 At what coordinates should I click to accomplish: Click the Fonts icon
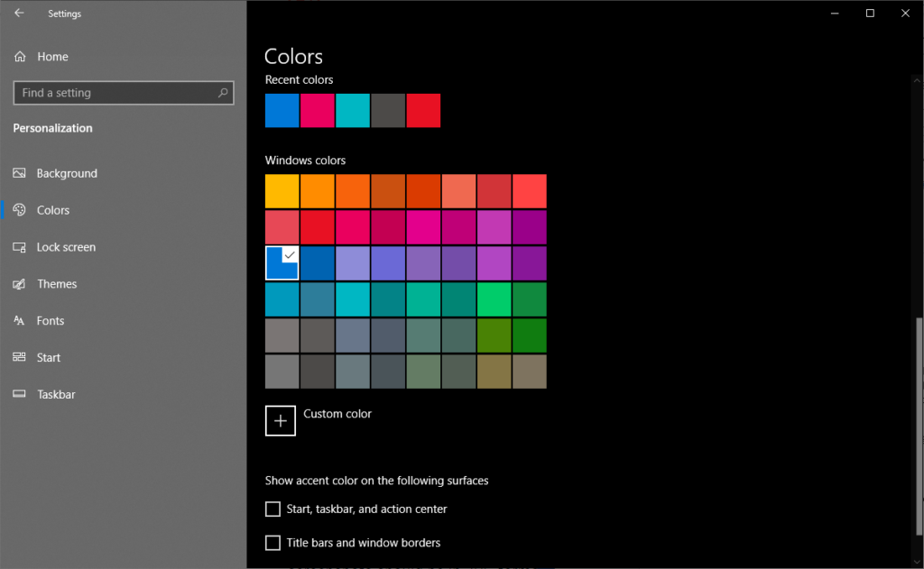click(20, 320)
